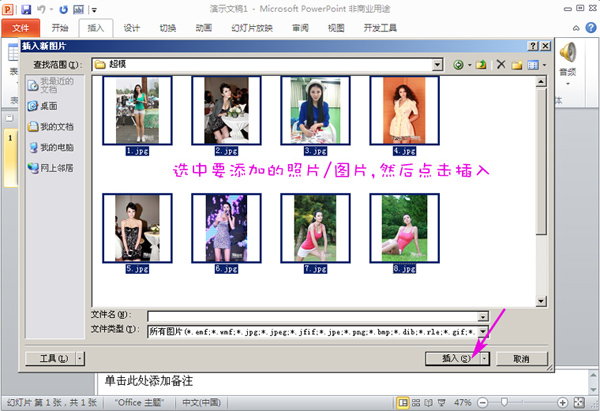Open the Views dropdown arrow
The width and height of the screenshot is (600, 411).
click(x=544, y=65)
